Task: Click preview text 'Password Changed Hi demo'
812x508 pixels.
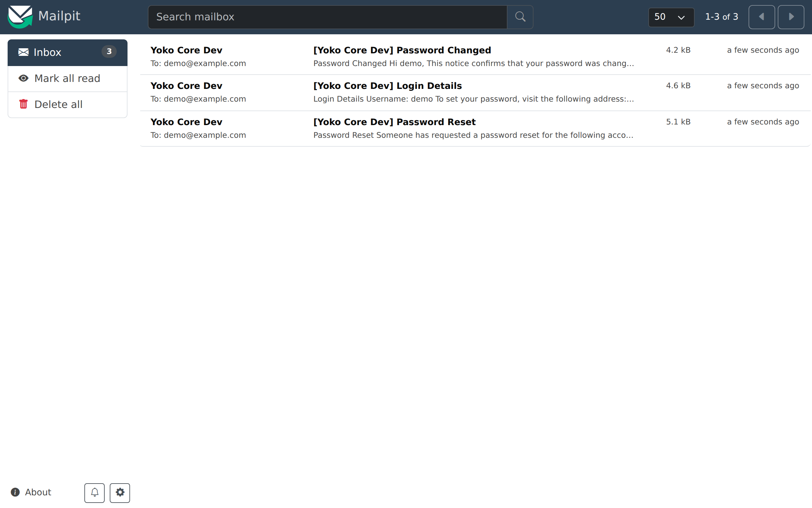Action: (367, 63)
